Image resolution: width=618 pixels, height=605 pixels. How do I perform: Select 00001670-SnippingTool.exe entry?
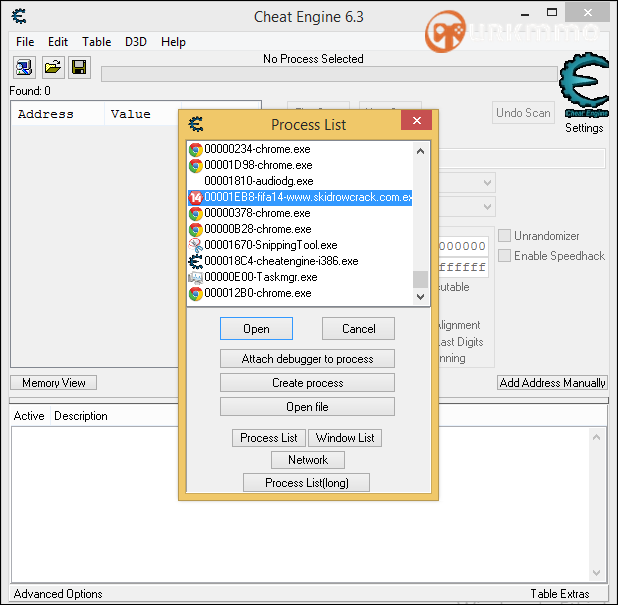[x=300, y=245]
